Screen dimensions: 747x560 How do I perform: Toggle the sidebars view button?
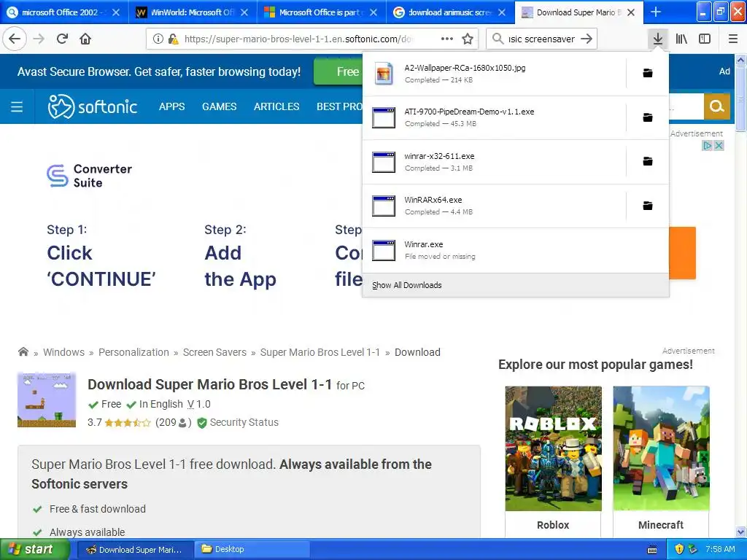(x=705, y=39)
